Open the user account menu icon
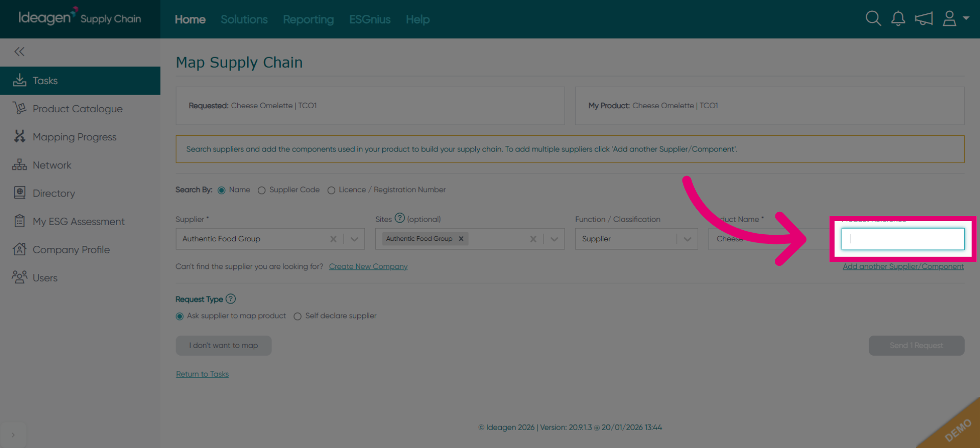980x448 pixels. coord(949,19)
